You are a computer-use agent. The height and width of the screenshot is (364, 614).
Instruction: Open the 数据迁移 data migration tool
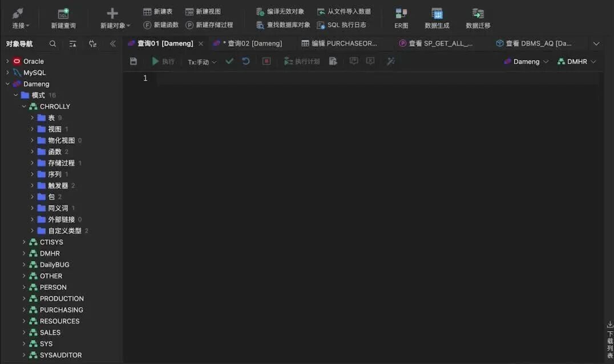tap(478, 18)
